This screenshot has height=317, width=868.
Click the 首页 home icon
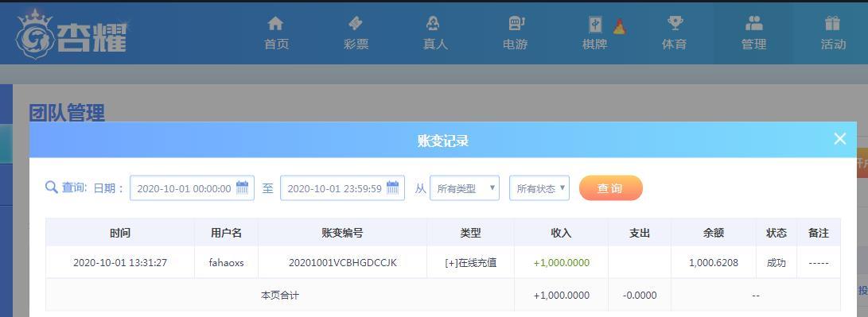click(276, 23)
